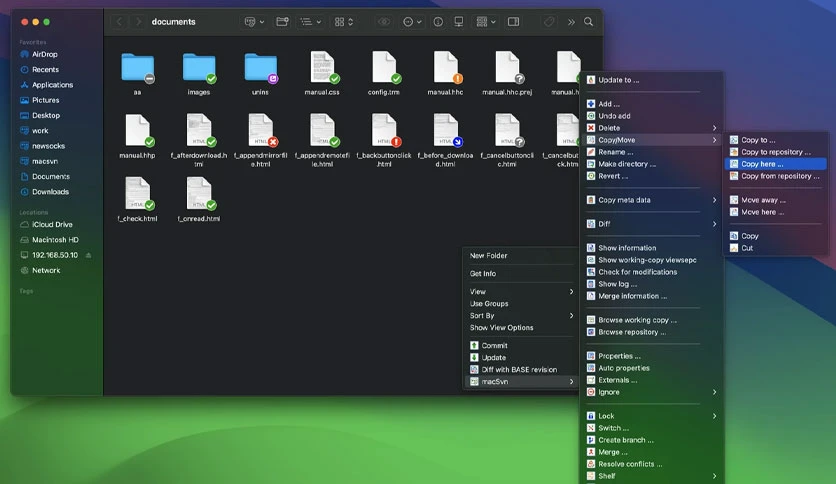Expand the Lock submenu

(x=652, y=416)
